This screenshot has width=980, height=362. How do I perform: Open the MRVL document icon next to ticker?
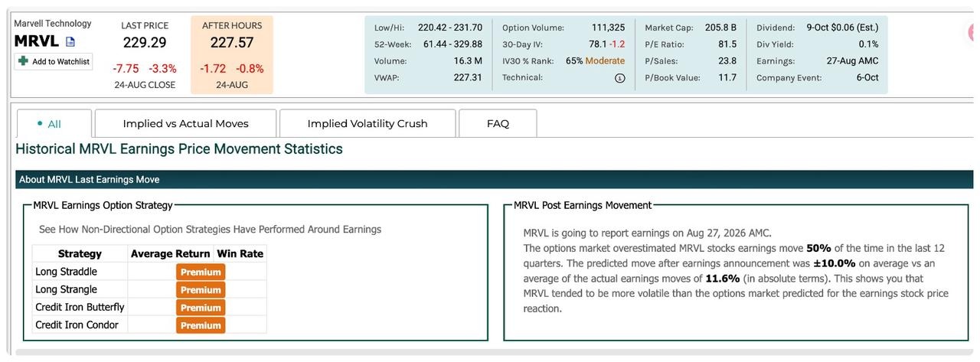point(70,42)
